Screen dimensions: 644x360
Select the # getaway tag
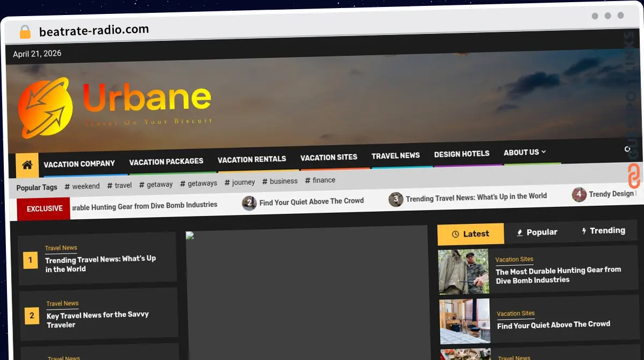[x=156, y=184]
